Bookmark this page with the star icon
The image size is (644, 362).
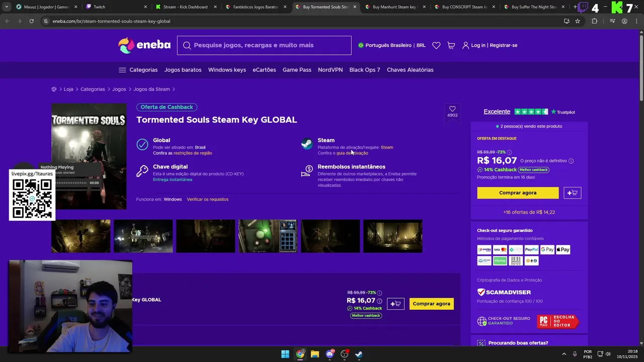point(578,21)
